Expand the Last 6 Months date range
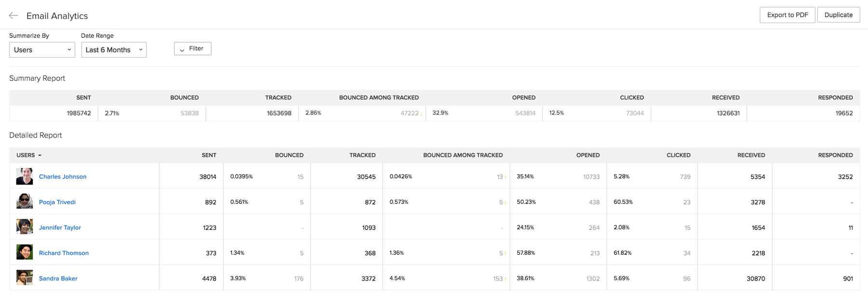This screenshot has height=297, width=868. pos(114,50)
